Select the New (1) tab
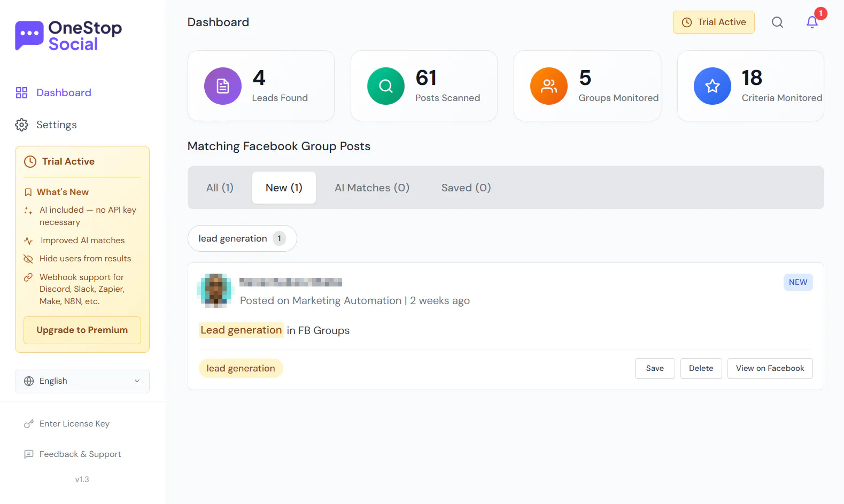 click(x=284, y=188)
